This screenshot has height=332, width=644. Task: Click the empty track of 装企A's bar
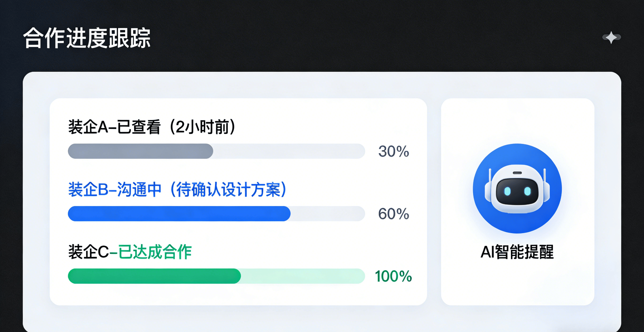tap(289, 151)
